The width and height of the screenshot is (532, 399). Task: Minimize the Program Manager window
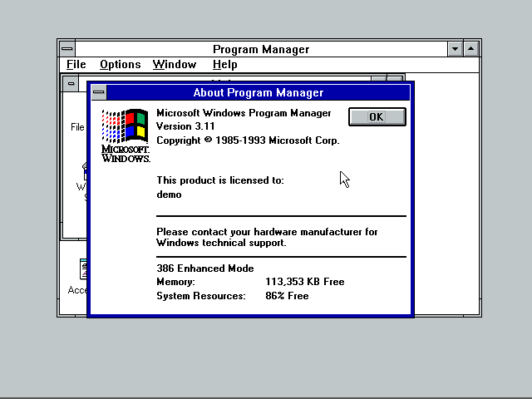click(455, 49)
